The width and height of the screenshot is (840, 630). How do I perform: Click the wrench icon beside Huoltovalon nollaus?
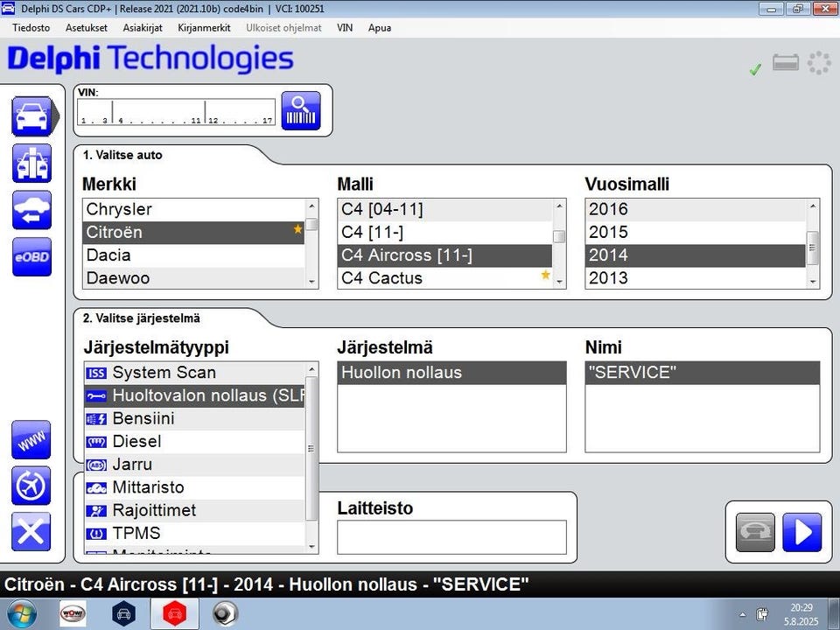[96, 395]
